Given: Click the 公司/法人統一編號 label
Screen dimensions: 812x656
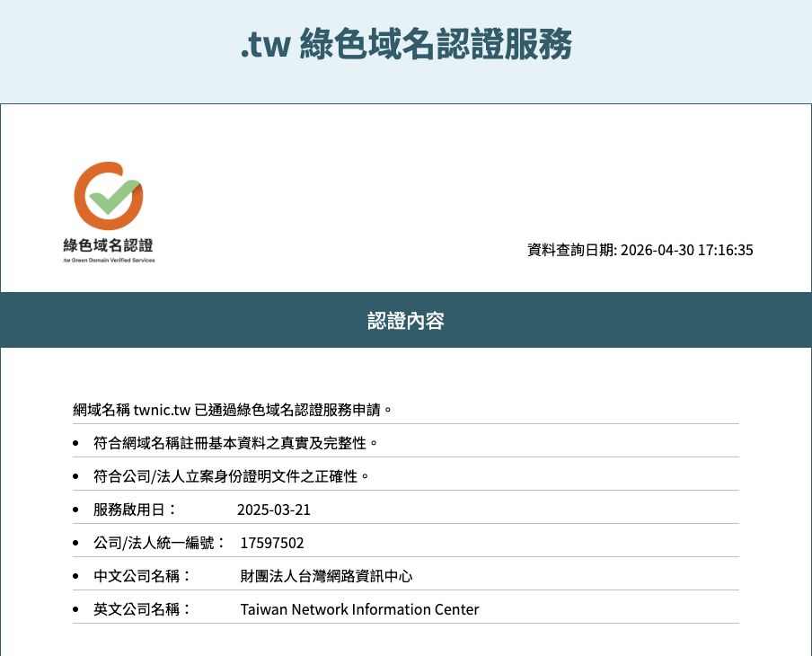Looking at the screenshot, I should point(160,543).
